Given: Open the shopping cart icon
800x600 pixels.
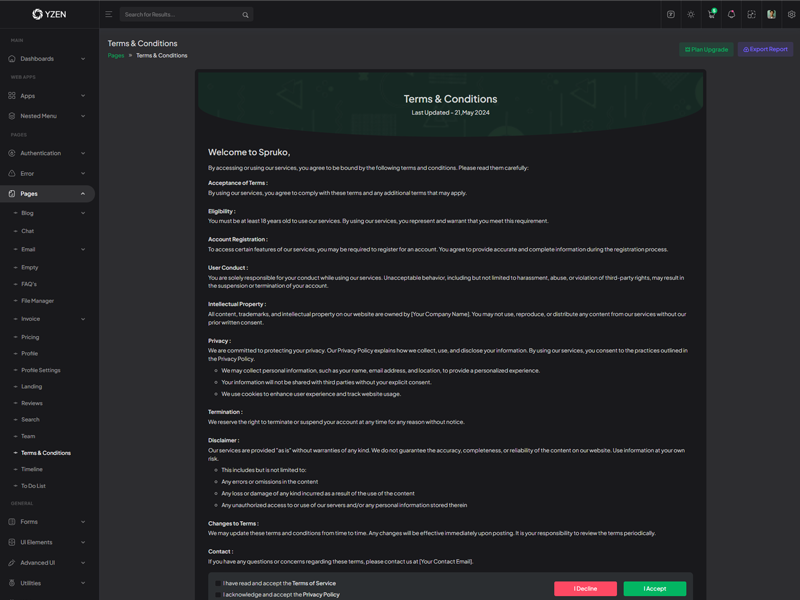Looking at the screenshot, I should (711, 15).
